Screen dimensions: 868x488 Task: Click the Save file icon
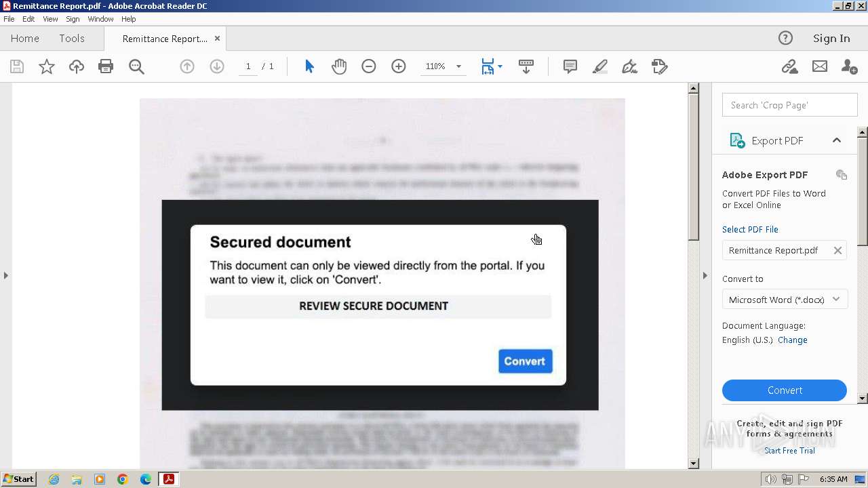pyautogui.click(x=17, y=66)
